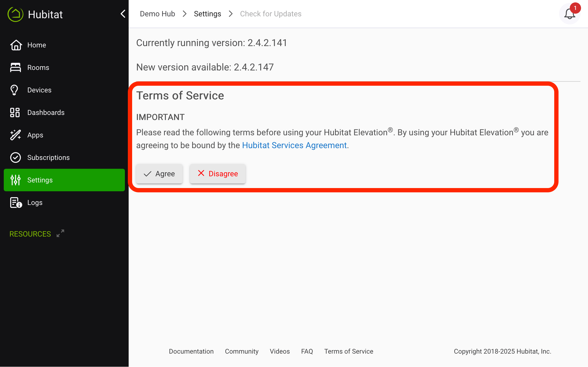
Task: Click the Hubitat brand name text
Action: (45, 14)
